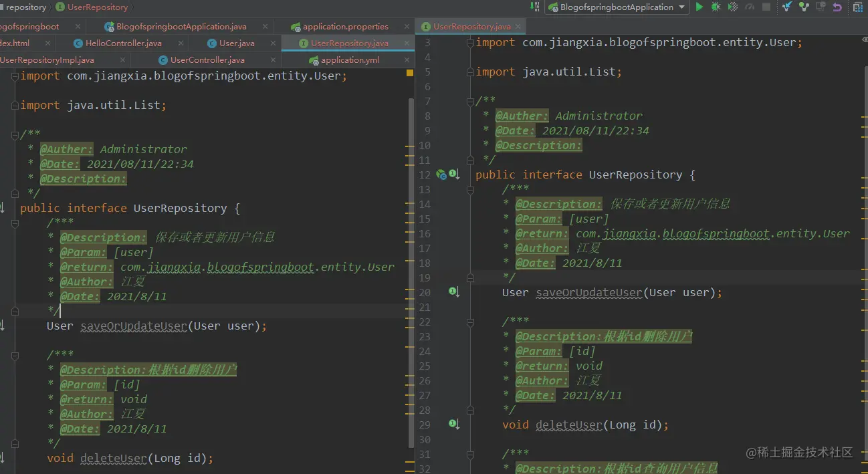Click saveOrUpdateUser method in right pane
This screenshot has width=868, height=474.
point(589,292)
